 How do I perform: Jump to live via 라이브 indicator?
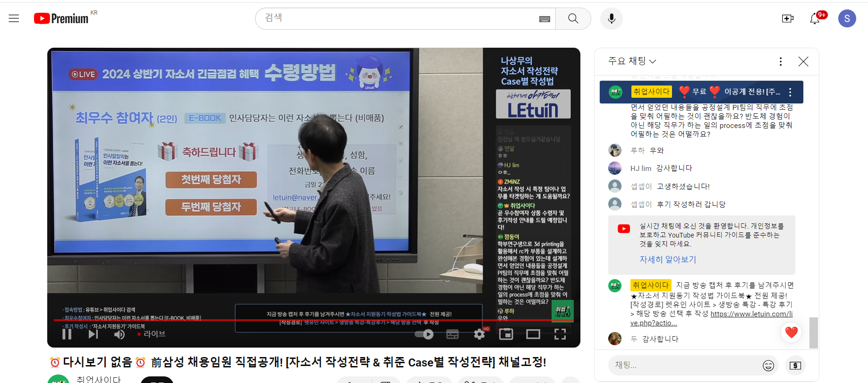click(x=152, y=334)
